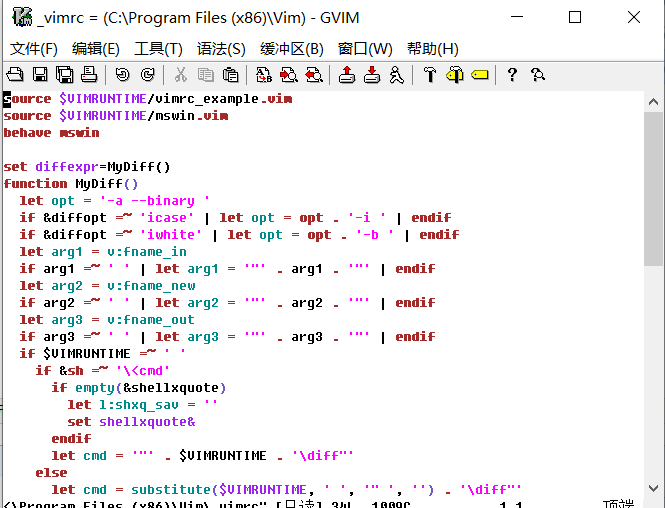Close the GVIM window
Viewport: 665px width, 508px height.
(634, 17)
